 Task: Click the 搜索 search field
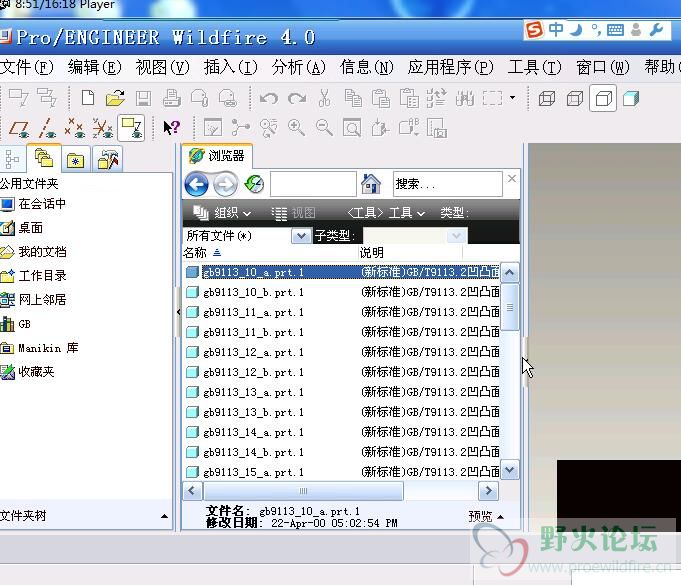tap(448, 184)
